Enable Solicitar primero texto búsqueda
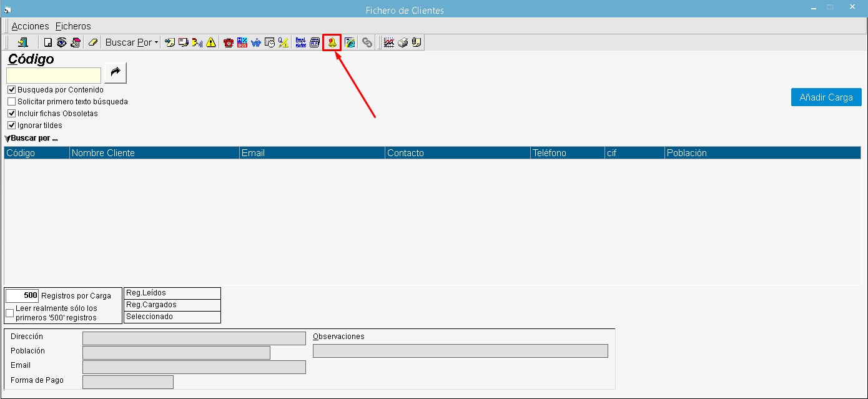Viewport: 868px width, 399px height. [x=11, y=102]
